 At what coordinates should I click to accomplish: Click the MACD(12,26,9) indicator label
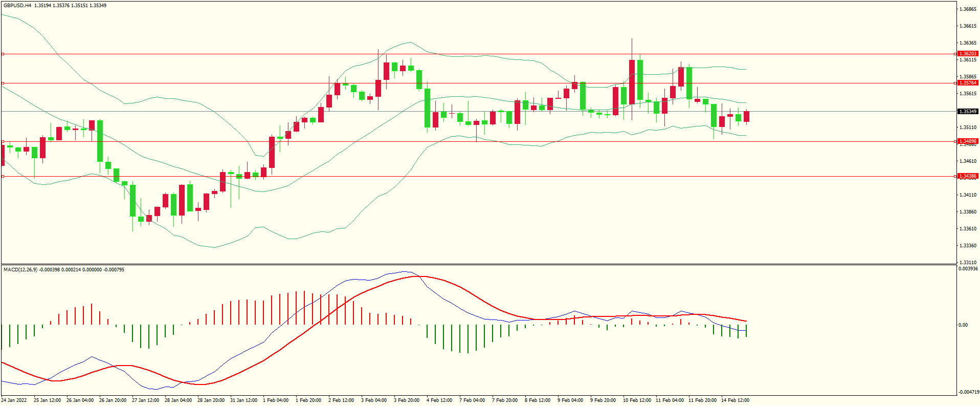click(x=20, y=270)
